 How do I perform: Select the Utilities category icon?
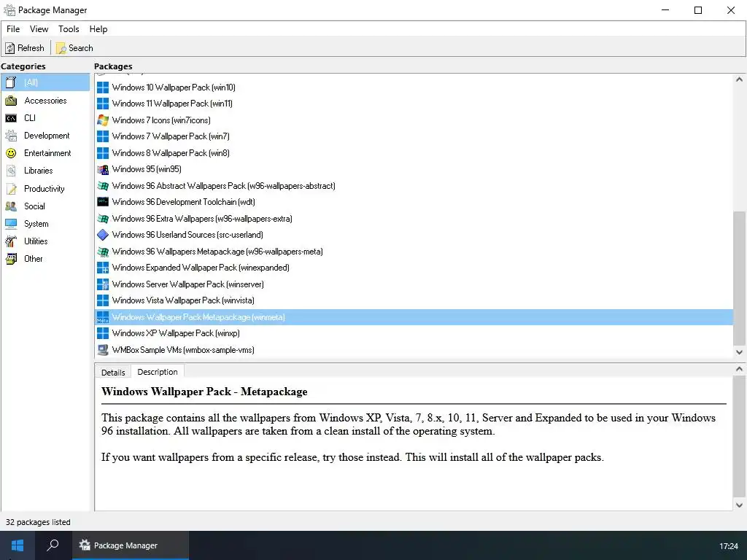pos(11,241)
